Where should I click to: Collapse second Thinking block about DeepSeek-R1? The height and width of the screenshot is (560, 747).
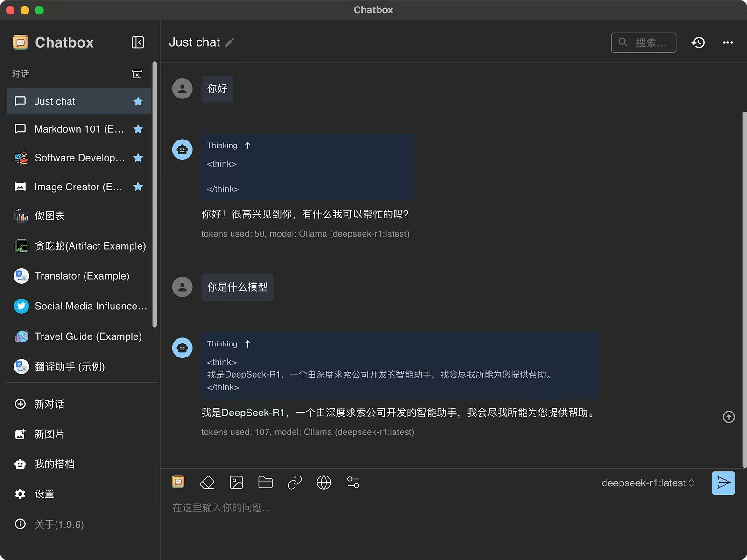(x=247, y=344)
